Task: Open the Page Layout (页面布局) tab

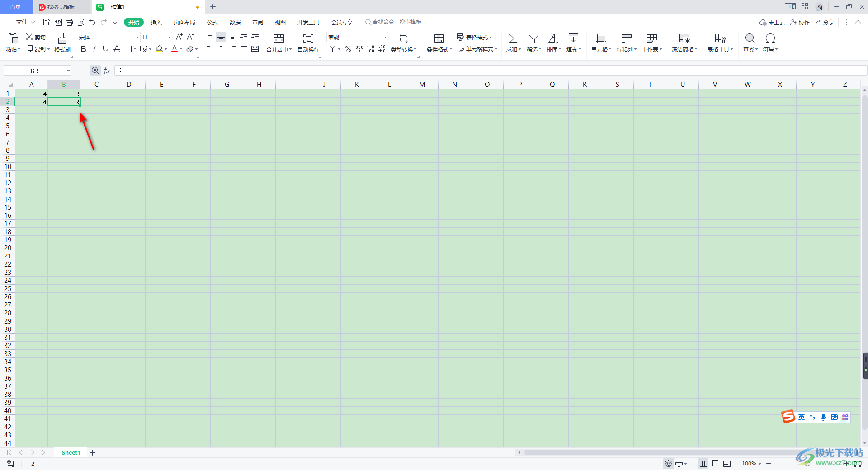Action: pyautogui.click(x=184, y=22)
